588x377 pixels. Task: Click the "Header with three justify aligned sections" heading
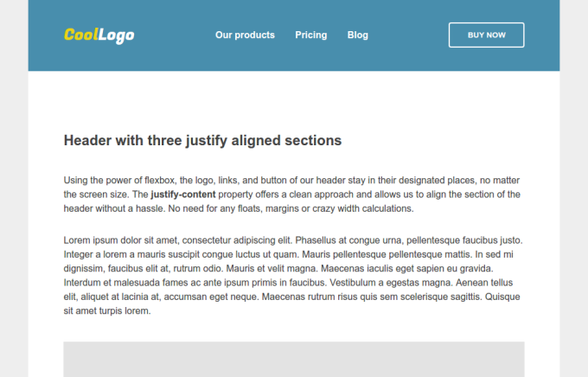tap(202, 140)
